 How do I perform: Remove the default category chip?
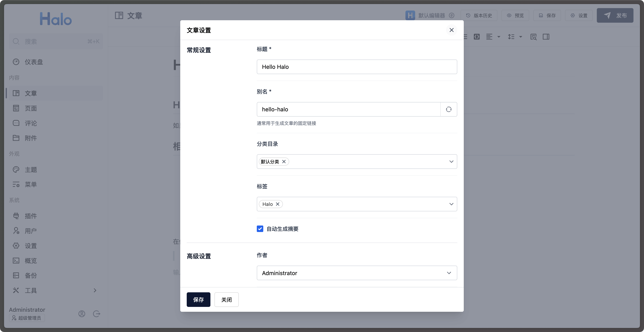284,161
